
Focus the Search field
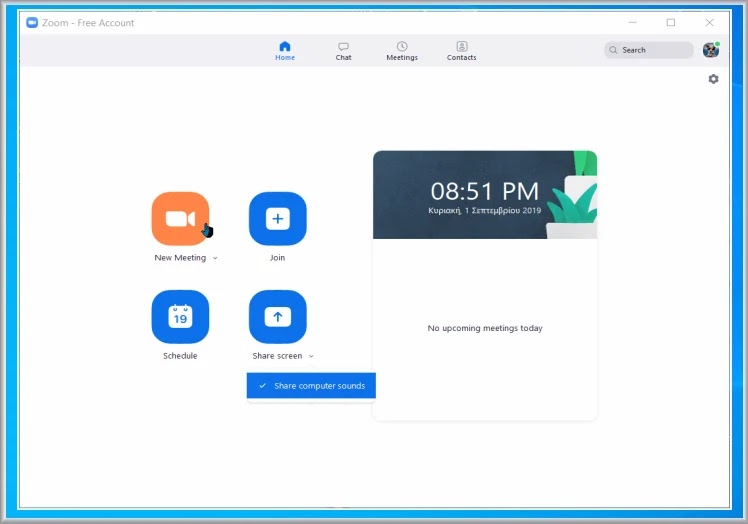[649, 50]
